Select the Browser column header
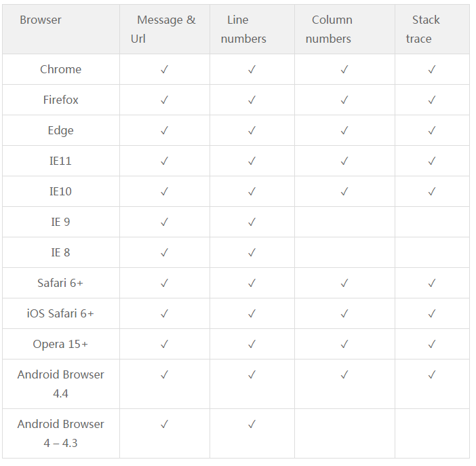 (x=41, y=20)
